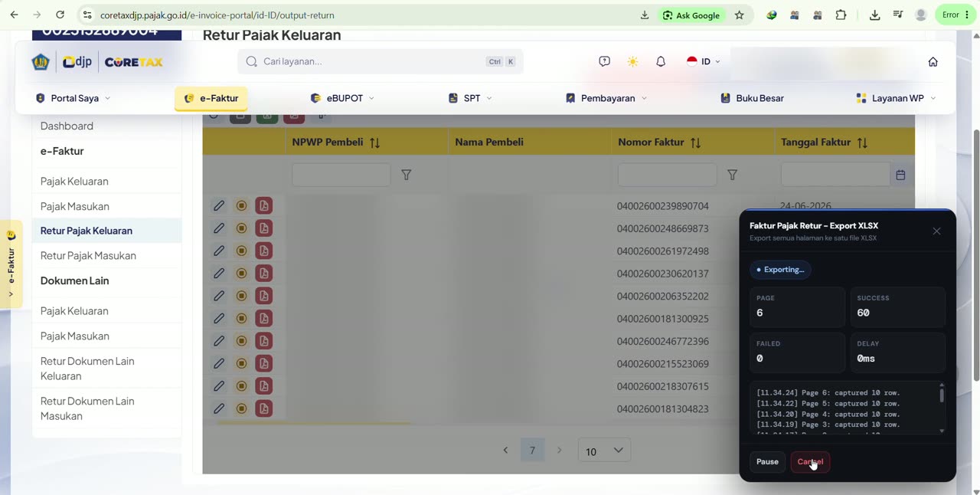The height and width of the screenshot is (495, 980).
Task: Edit row 04002600230620137 with the pencil icon
Action: [x=219, y=274]
